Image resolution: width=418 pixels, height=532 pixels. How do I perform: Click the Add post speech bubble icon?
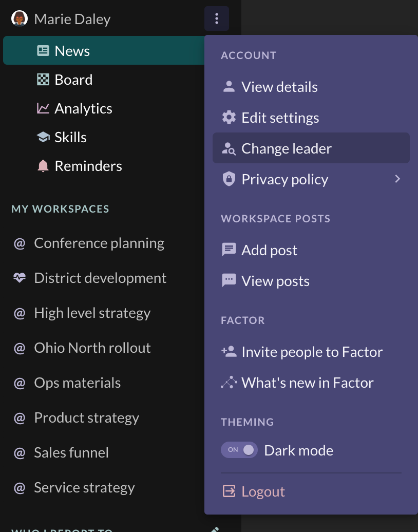tap(229, 250)
